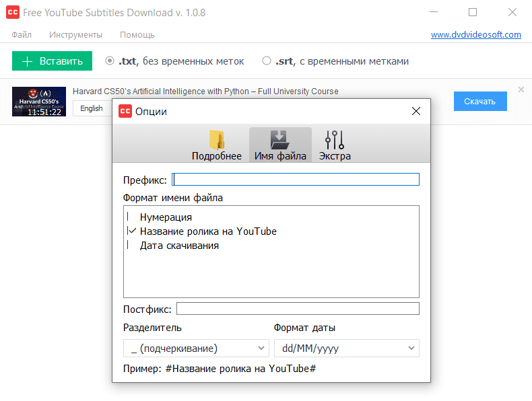This screenshot has width=532, height=401.
Task: Click the Harvard CS50 video thumbnail
Action: coord(39,102)
